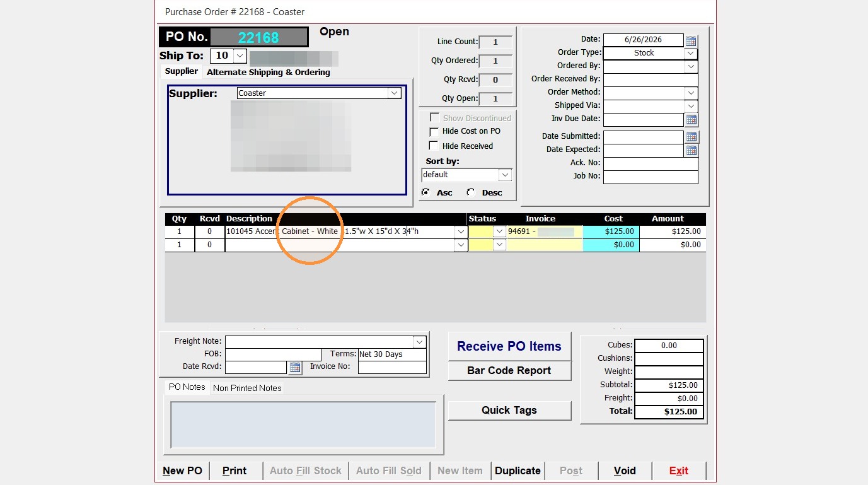The image size is (868, 485).
Task: Select Desc sort order radio
Action: click(471, 192)
